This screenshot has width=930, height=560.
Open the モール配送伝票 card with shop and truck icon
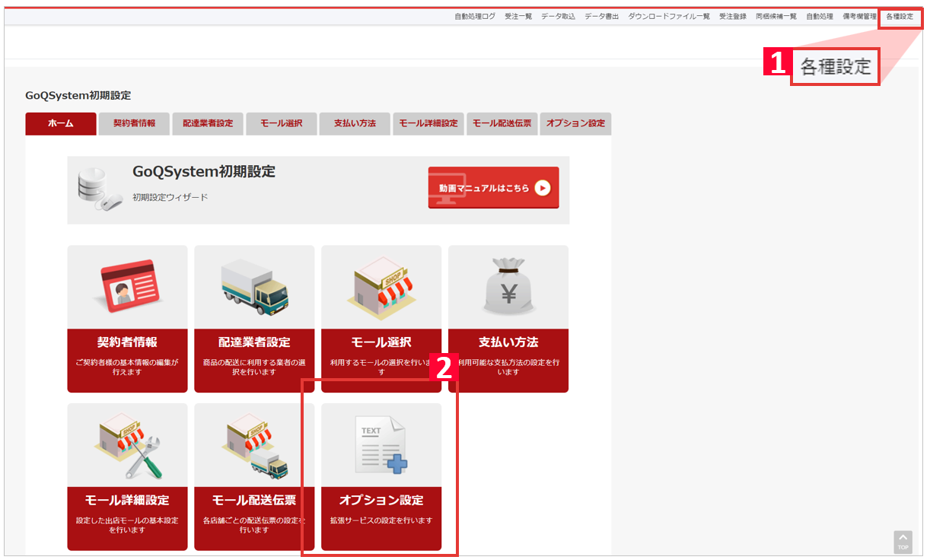[254, 477]
